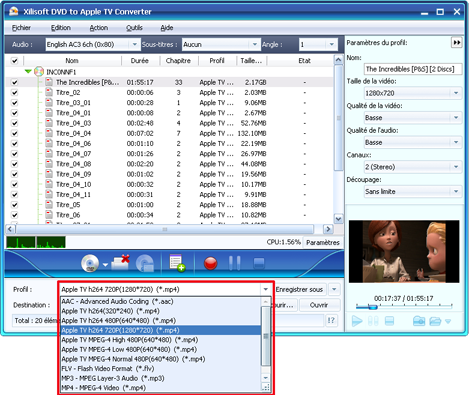Image resolution: width=469 pixels, height=395 pixels.
Task: Stop the preview player
Action: click(x=389, y=321)
